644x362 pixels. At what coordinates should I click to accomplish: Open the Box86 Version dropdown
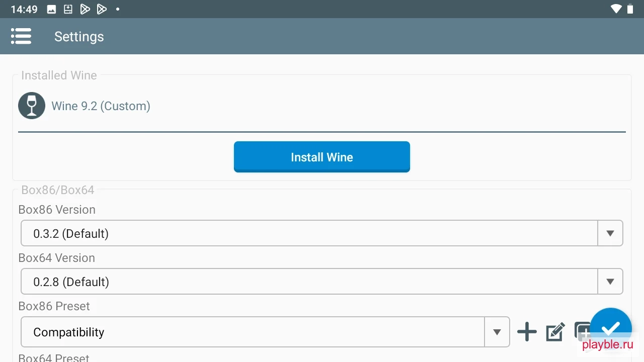tap(322, 233)
